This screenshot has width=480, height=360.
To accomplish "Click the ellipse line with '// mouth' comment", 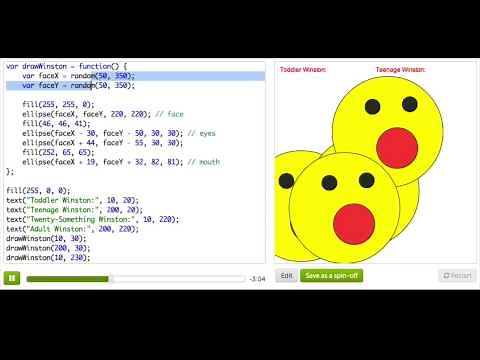I will 121,162.
